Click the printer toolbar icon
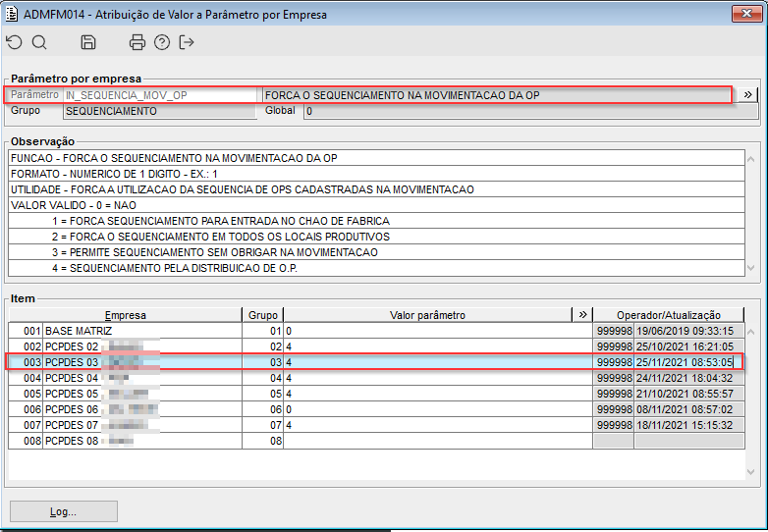768x532 pixels. tap(137, 42)
